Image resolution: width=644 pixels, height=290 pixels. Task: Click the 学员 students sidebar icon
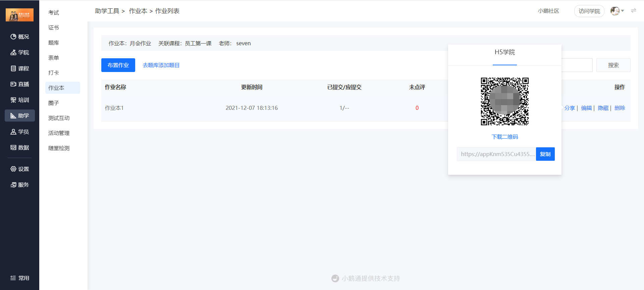point(19,132)
